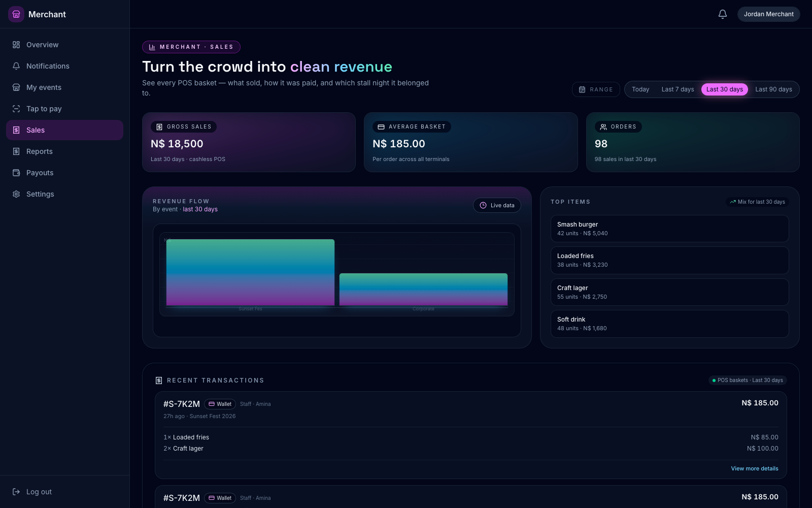
Task: Open View more details for first transaction
Action: (x=754, y=468)
